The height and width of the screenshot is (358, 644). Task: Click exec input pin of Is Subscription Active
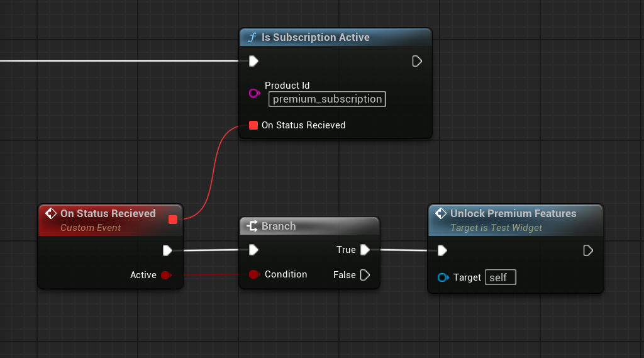coord(253,61)
